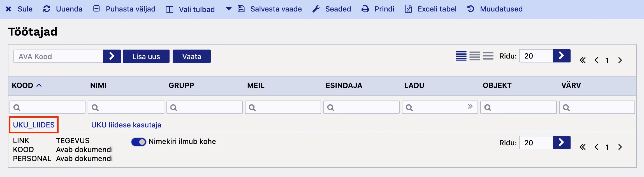Click the Uuenda refresh icon
Image resolution: width=644 pixels, height=177 pixels.
pos(47,9)
